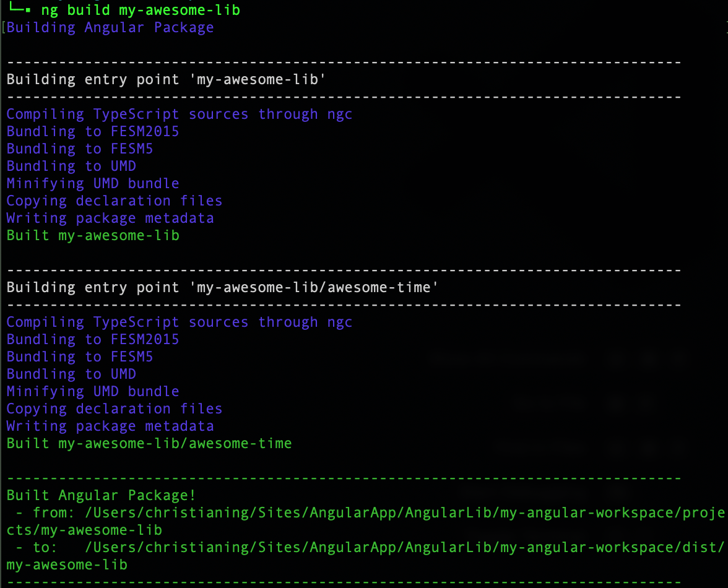Select the green dashed separator below the output
Viewport: 728px width, 588px height.
(x=340, y=582)
